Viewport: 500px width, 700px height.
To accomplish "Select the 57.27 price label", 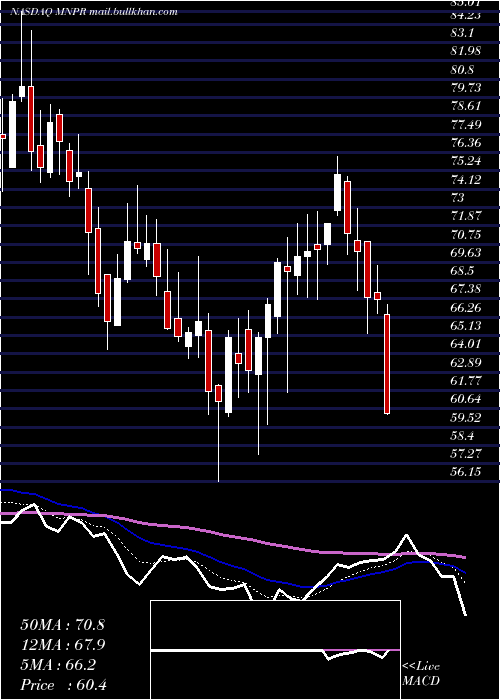I will tap(466, 454).
